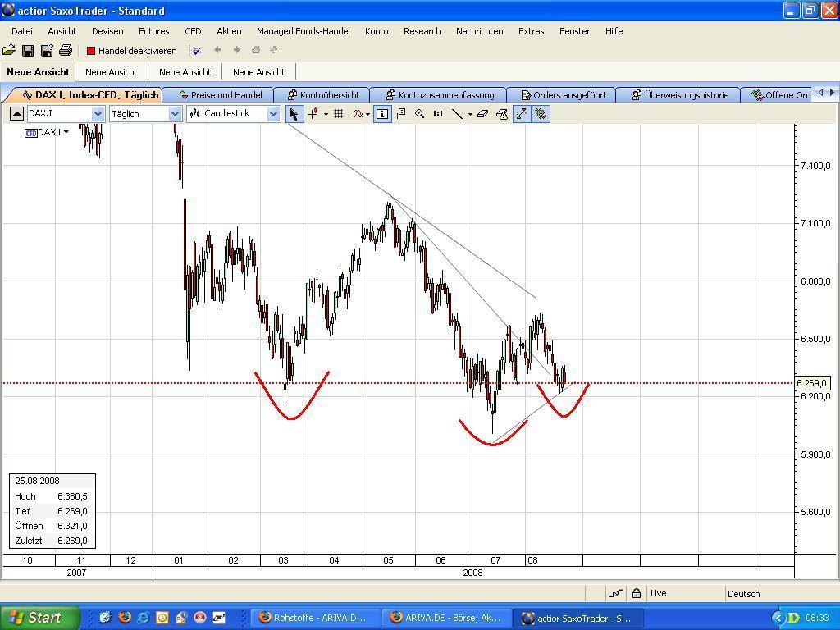The height and width of the screenshot is (630, 840).
Task: Expand the indicators dropdown arrow
Action: (x=367, y=114)
